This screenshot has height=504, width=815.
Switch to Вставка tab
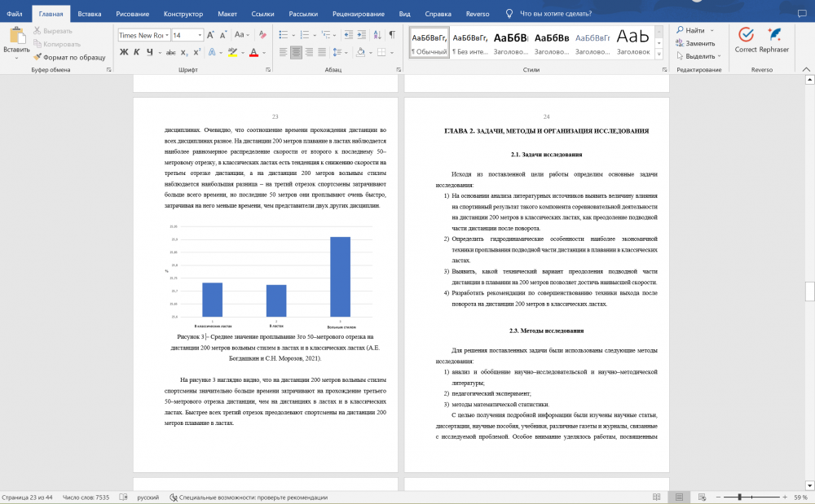tap(90, 14)
